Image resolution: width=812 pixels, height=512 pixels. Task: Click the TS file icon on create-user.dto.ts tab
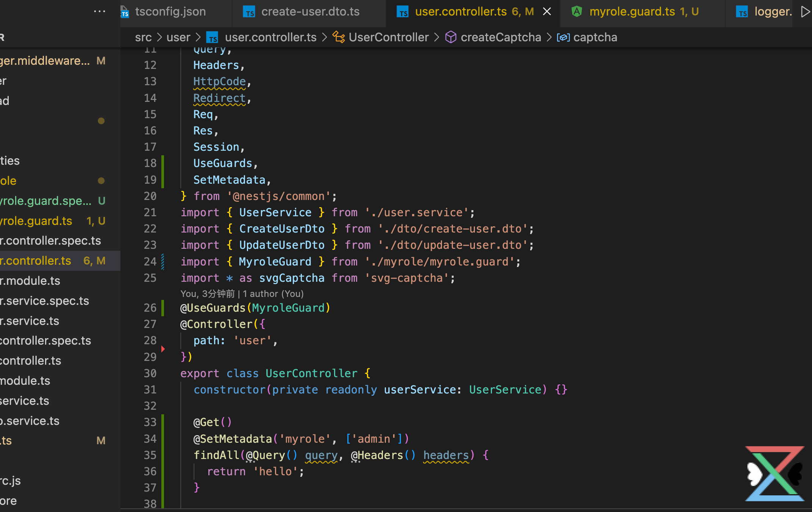pyautogui.click(x=249, y=12)
